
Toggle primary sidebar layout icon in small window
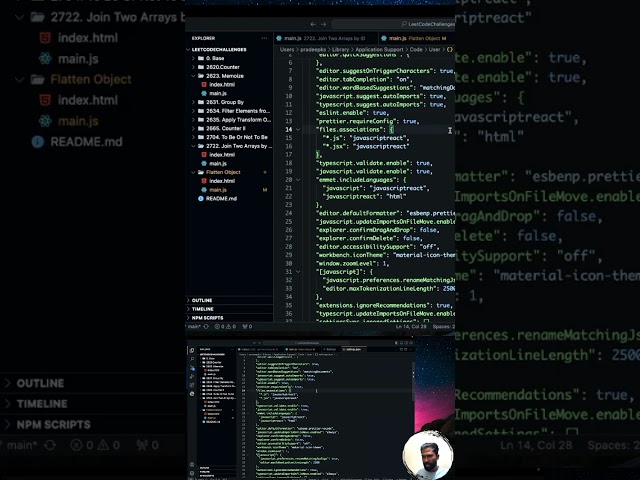point(397,342)
